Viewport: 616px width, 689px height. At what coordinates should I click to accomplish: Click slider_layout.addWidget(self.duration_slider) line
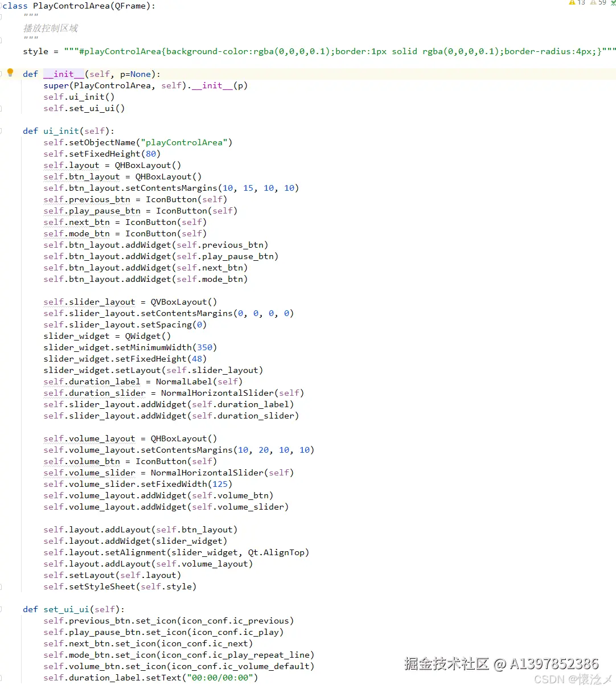tap(171, 416)
